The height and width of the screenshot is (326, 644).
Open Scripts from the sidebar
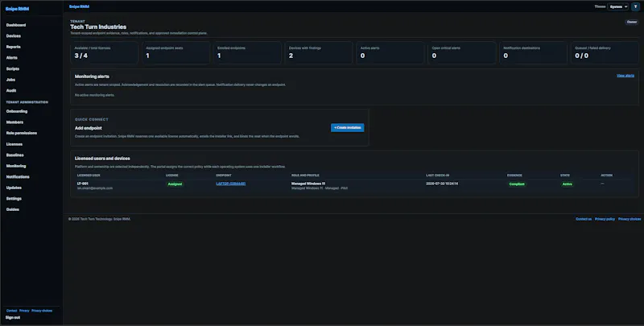coord(13,69)
